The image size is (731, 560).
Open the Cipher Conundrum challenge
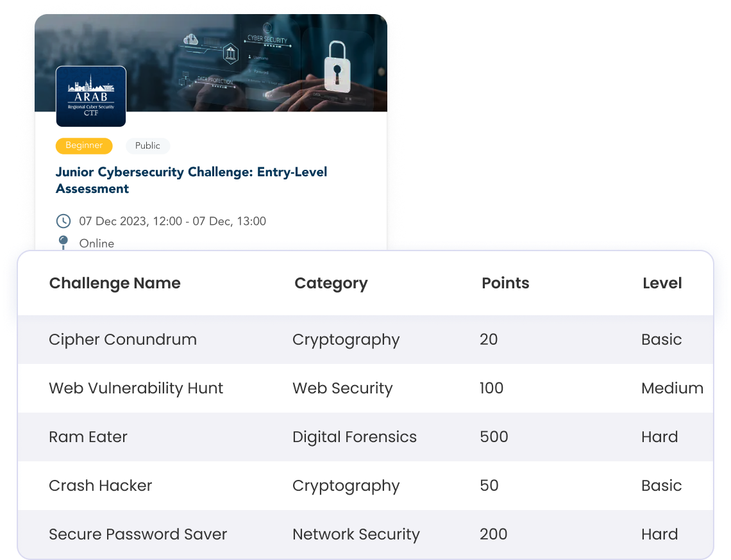pyautogui.click(x=122, y=340)
